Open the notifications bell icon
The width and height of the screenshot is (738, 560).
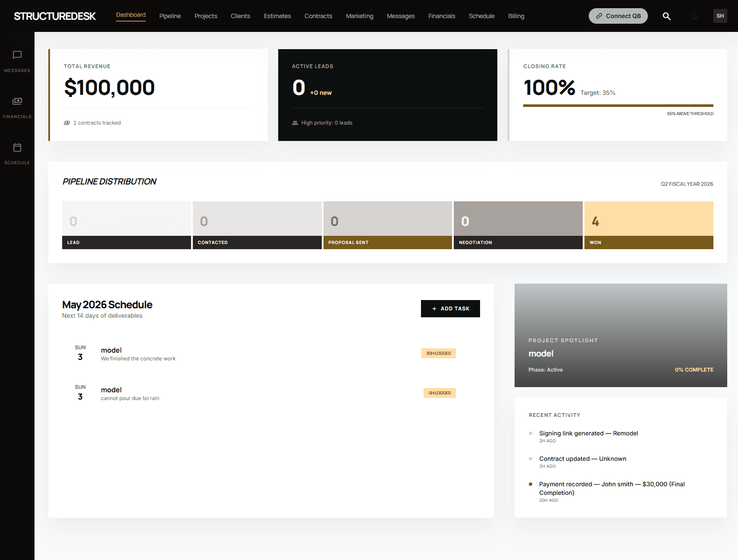coord(694,16)
